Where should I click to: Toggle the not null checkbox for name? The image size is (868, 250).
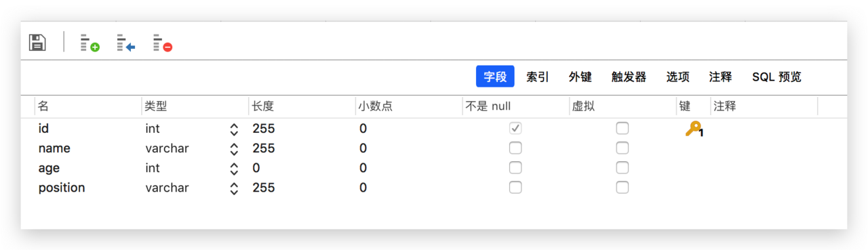(x=515, y=148)
